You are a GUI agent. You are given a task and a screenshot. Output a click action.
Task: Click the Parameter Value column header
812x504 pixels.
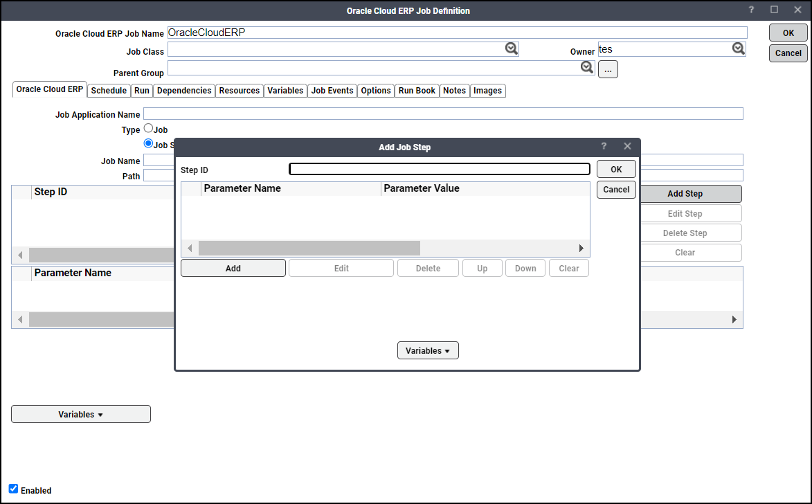point(485,188)
